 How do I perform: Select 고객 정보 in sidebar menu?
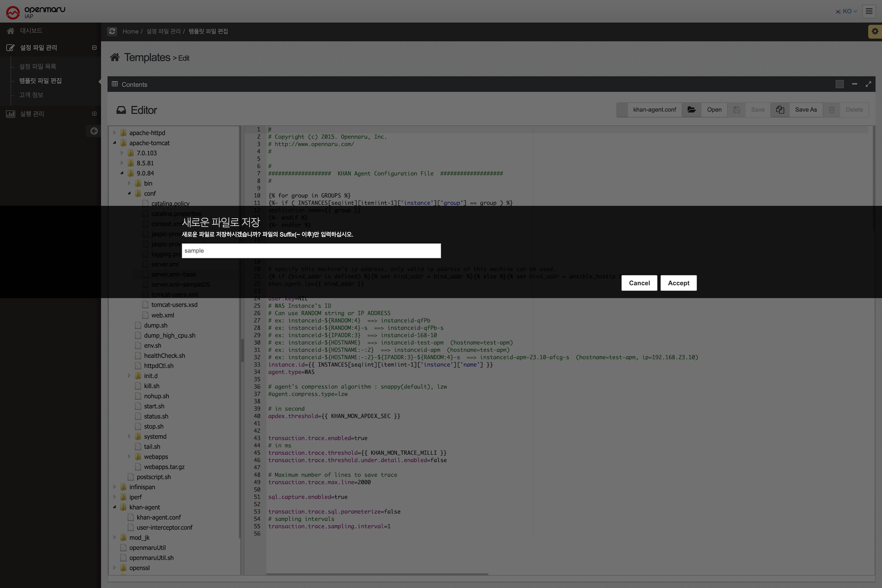tap(31, 95)
